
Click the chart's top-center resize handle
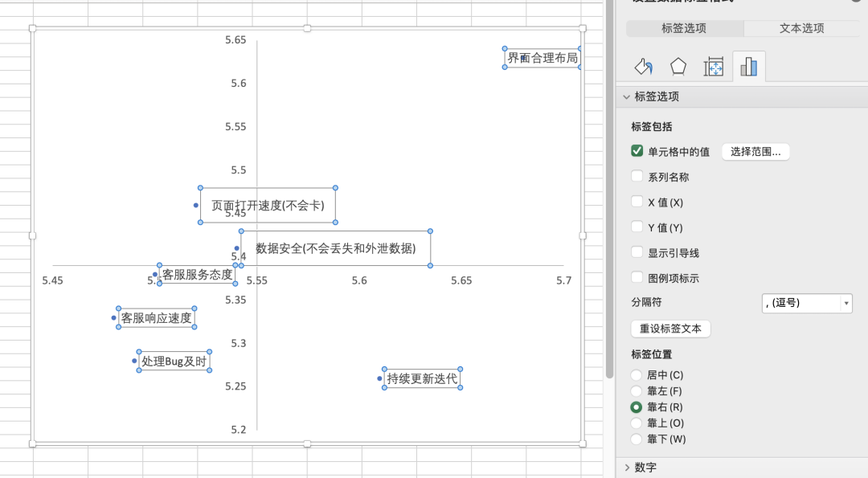(307, 28)
